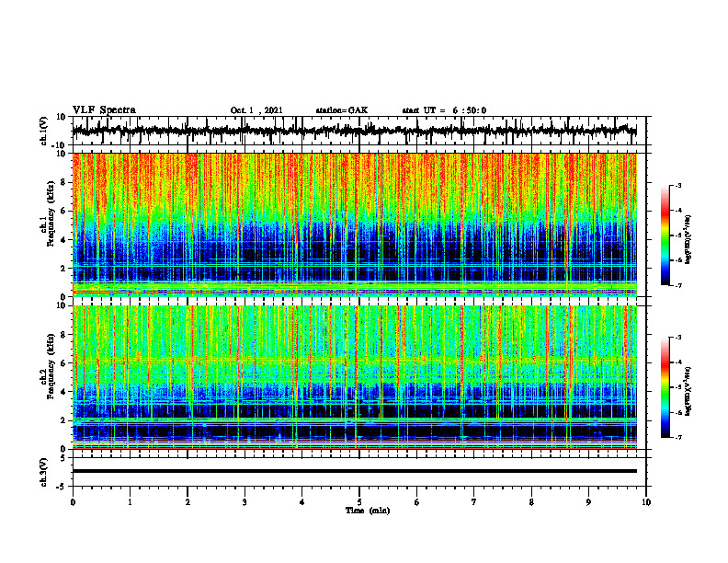Click the "-7" tick on the ch.1 colorbar

coord(677,285)
